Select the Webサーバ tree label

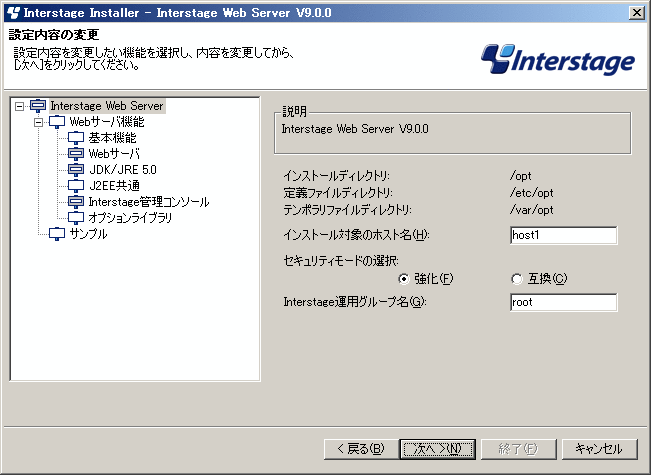coord(114,154)
